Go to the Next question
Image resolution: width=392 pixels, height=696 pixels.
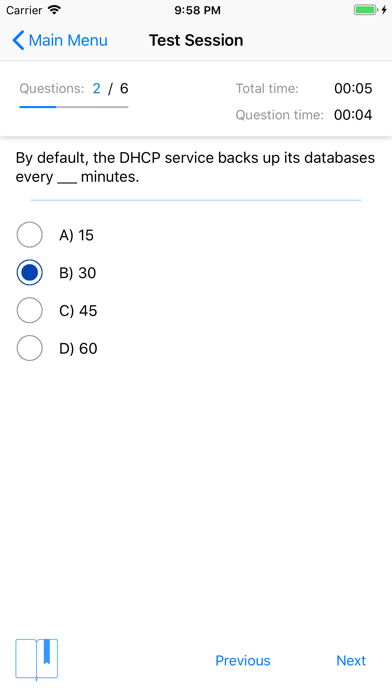[351, 660]
